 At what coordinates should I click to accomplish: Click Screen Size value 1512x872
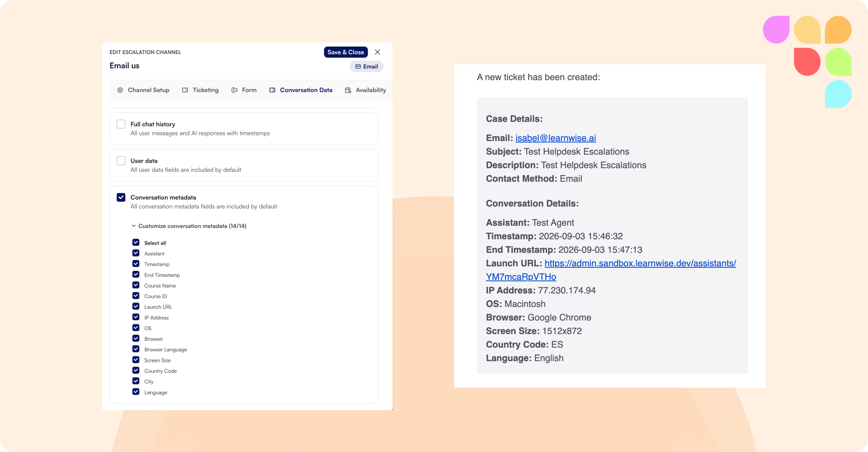(562, 331)
